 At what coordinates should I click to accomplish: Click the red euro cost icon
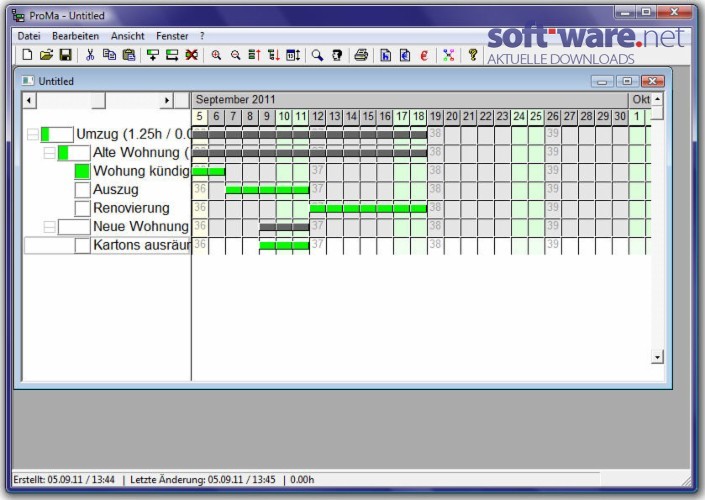pyautogui.click(x=424, y=55)
